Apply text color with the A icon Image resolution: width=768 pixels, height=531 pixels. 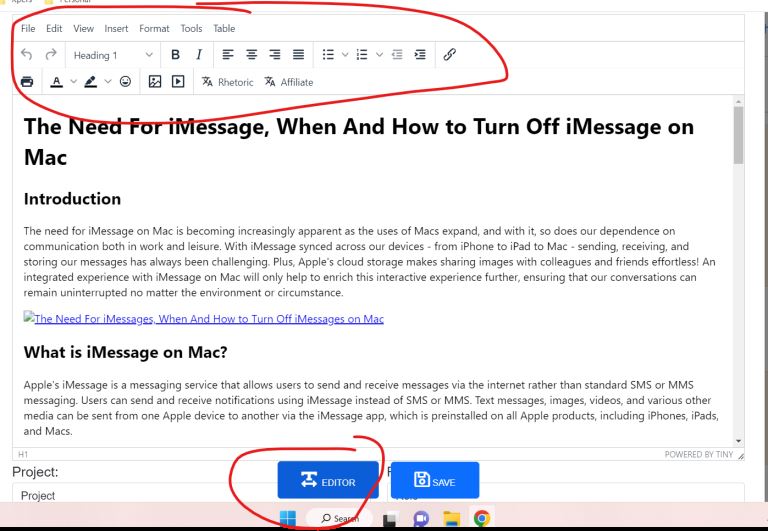[57, 82]
